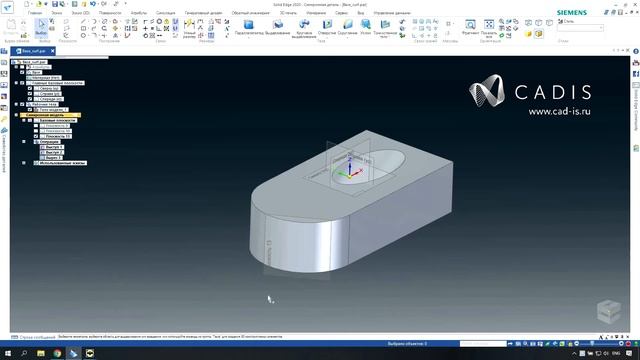The image size is (640, 360).
Task: Switch to the Вид ribbon tab
Action: [x=360, y=13]
